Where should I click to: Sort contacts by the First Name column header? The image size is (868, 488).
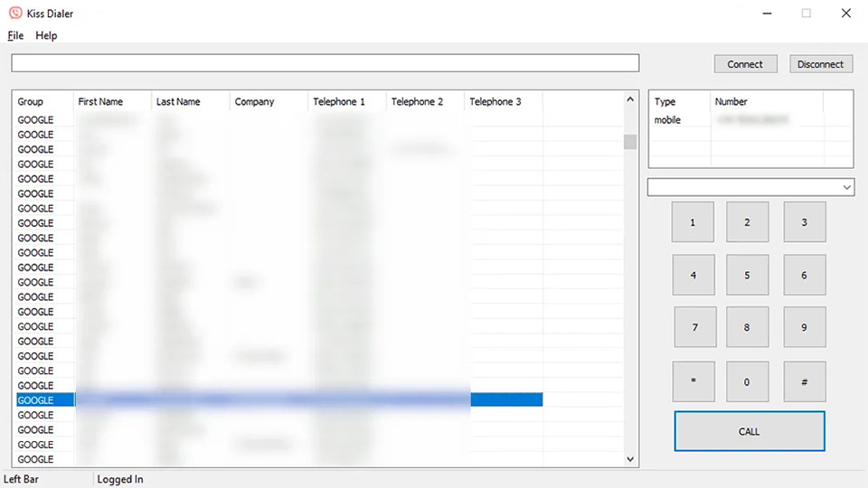pyautogui.click(x=112, y=102)
